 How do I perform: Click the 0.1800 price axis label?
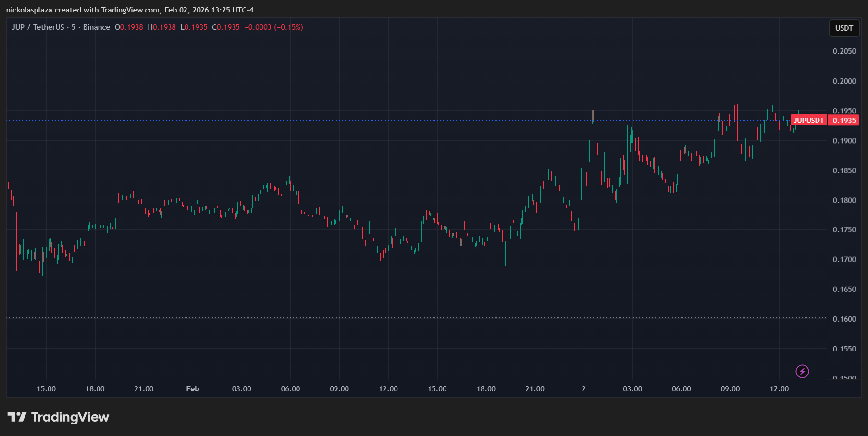[x=844, y=200]
